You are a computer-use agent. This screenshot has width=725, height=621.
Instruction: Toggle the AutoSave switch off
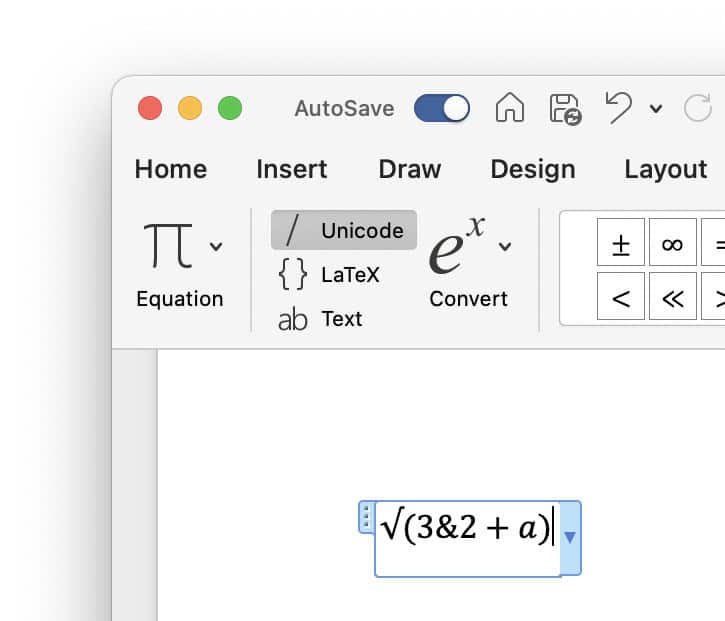pos(442,108)
